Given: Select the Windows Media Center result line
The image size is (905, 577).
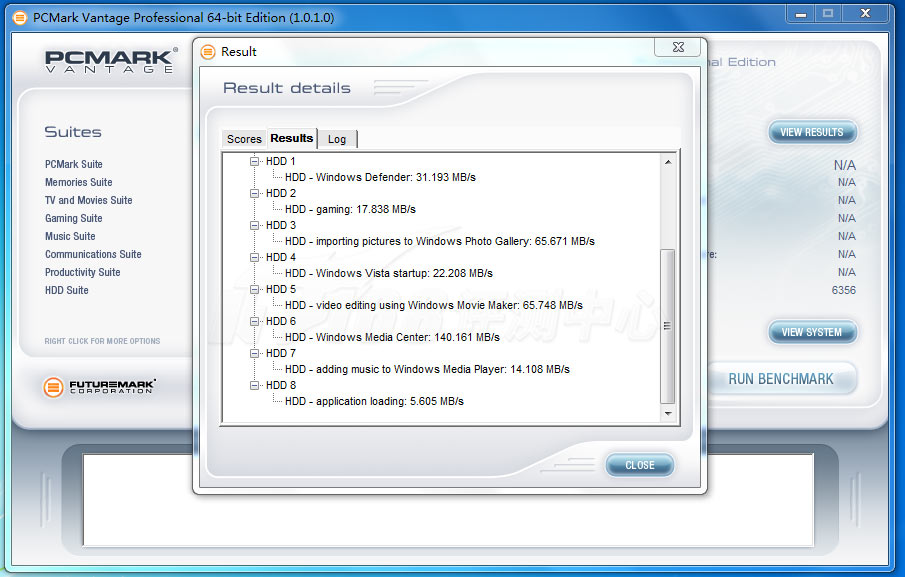Looking at the screenshot, I should [392, 337].
